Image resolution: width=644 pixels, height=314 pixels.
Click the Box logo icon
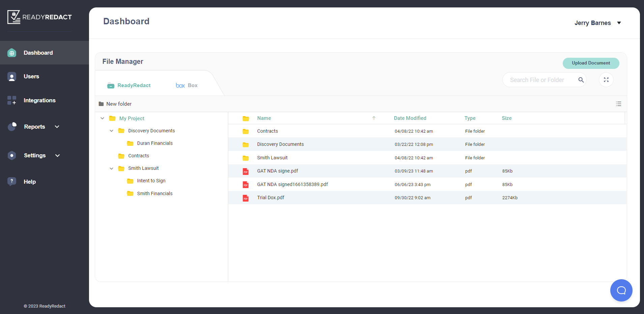point(180,85)
